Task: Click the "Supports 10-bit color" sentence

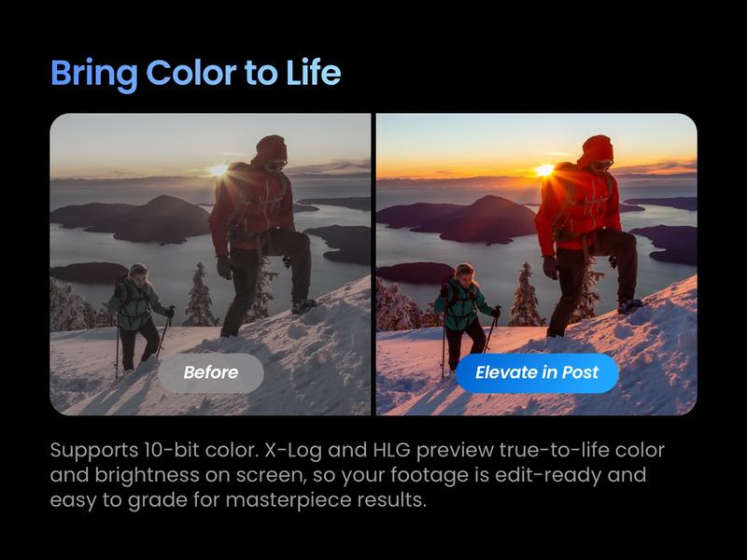Action: 154,451
